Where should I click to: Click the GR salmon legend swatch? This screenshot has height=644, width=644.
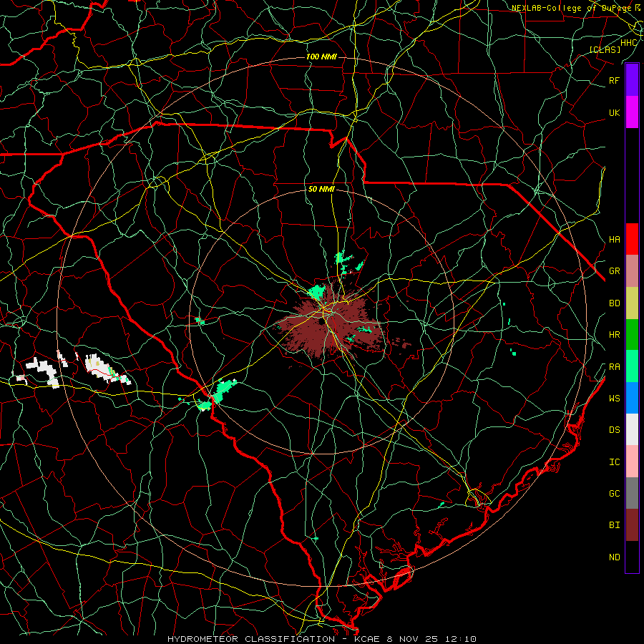[x=632, y=271]
